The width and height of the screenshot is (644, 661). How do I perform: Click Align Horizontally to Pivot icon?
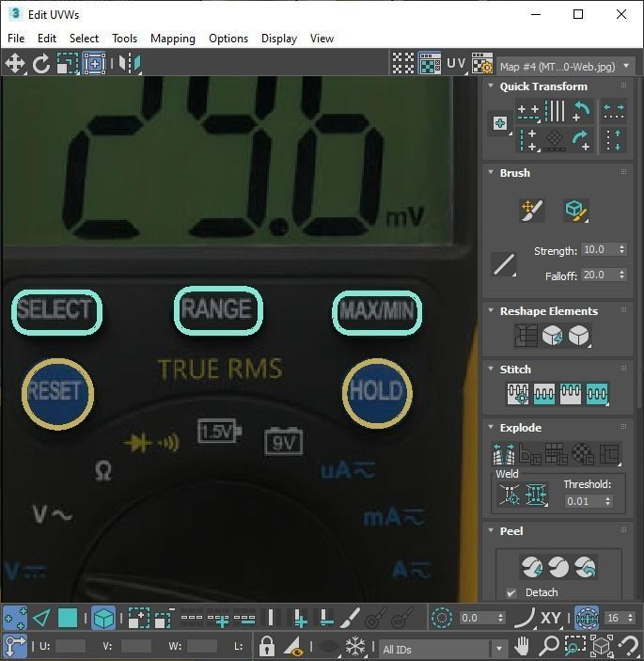528,112
